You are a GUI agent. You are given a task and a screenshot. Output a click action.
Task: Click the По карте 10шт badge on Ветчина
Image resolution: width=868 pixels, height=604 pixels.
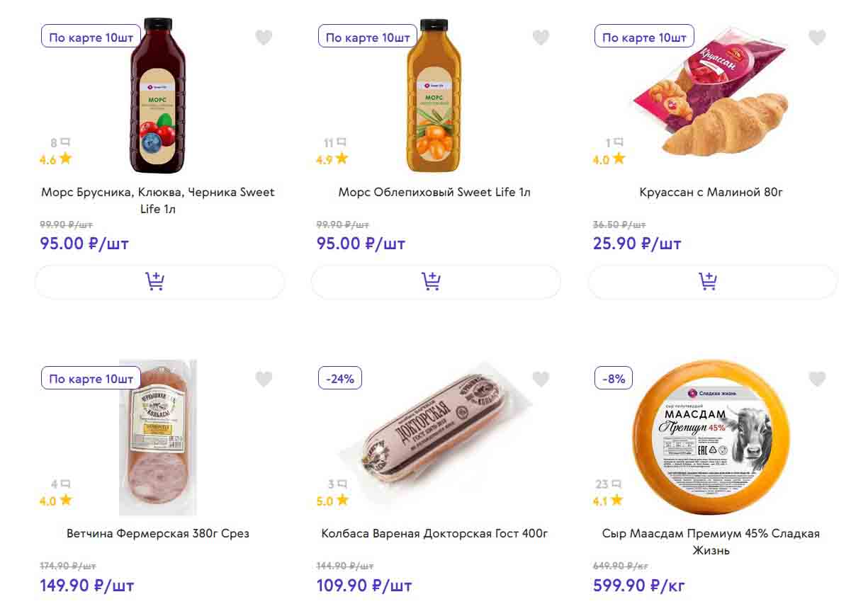click(x=91, y=379)
